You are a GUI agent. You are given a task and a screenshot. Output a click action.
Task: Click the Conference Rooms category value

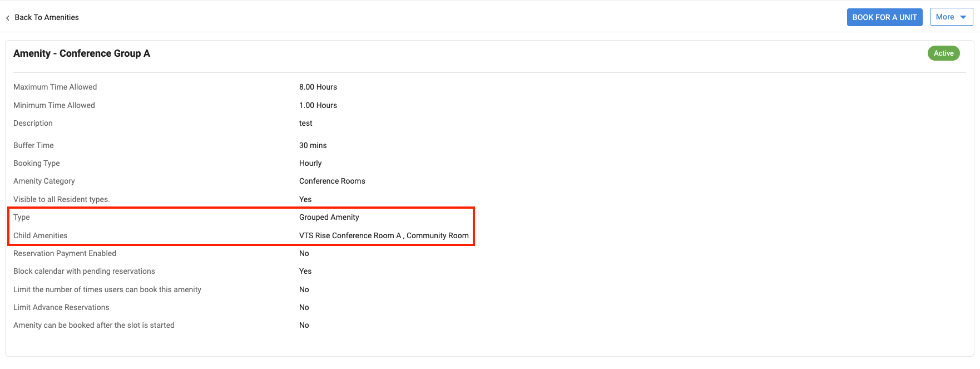coord(332,181)
